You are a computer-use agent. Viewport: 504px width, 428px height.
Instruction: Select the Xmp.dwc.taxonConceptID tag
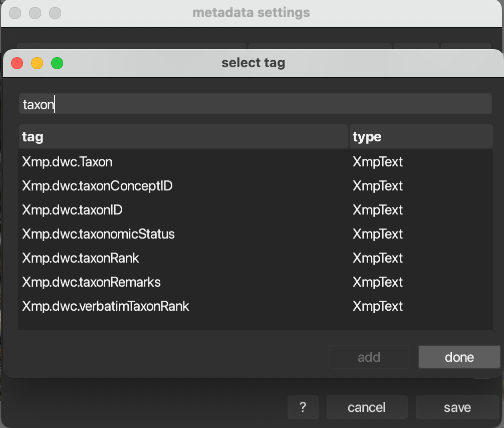point(255,186)
